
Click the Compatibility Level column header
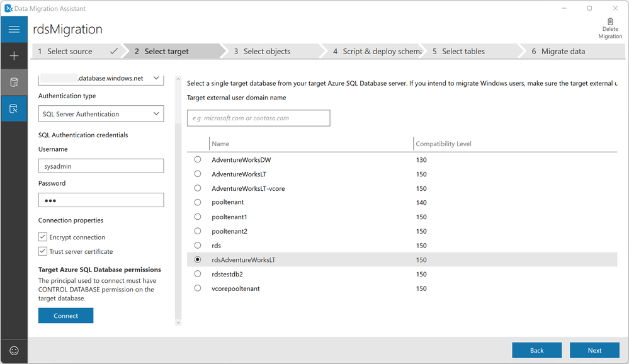click(443, 144)
